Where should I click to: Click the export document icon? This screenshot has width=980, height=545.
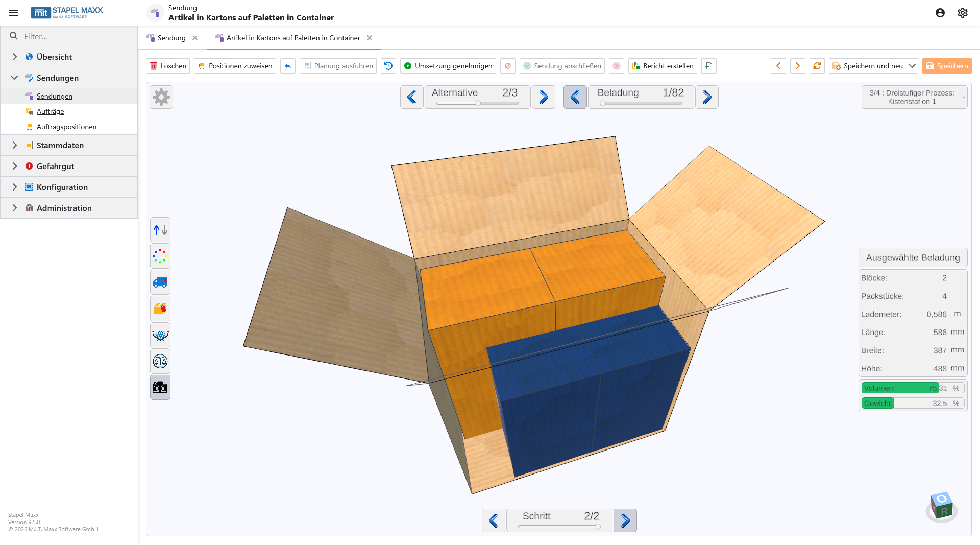tap(709, 66)
